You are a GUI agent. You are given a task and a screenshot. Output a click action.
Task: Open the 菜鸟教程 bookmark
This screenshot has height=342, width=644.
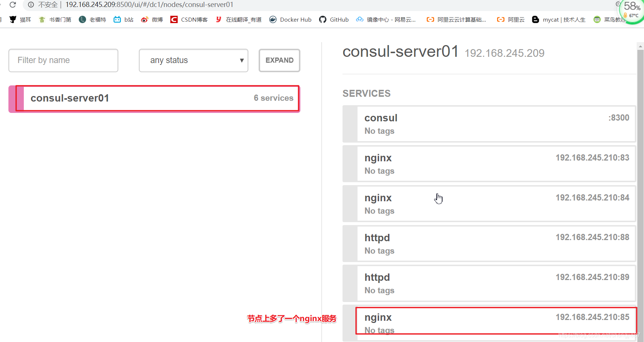click(x=610, y=19)
